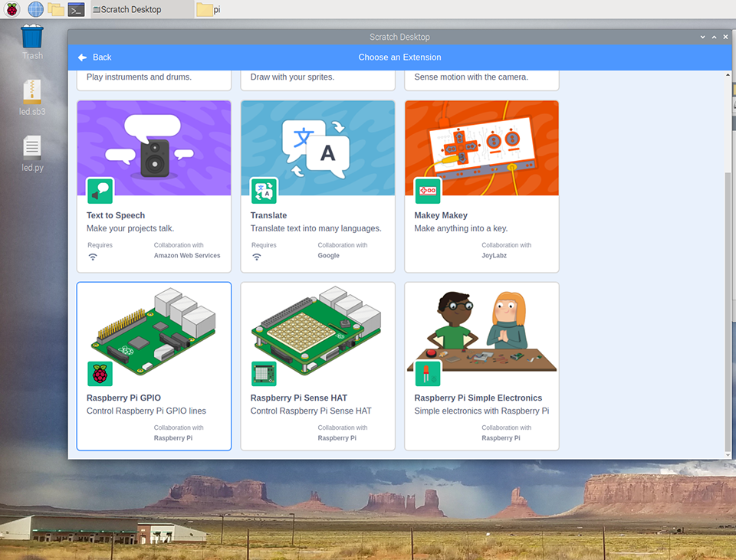Click 'Make anything into a key.' description
The width and height of the screenshot is (736, 560).
click(x=461, y=228)
